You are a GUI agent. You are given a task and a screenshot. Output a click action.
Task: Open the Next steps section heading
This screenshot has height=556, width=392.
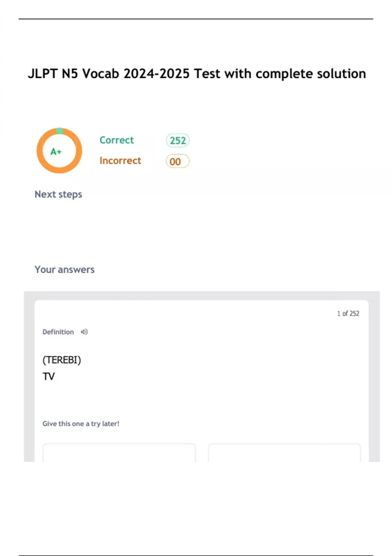pos(58,194)
